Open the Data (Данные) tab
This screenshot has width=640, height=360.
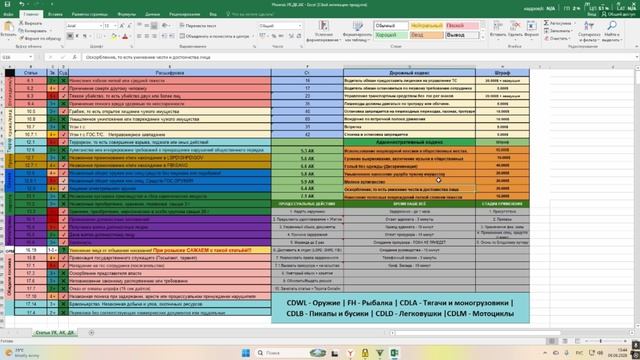(152, 14)
